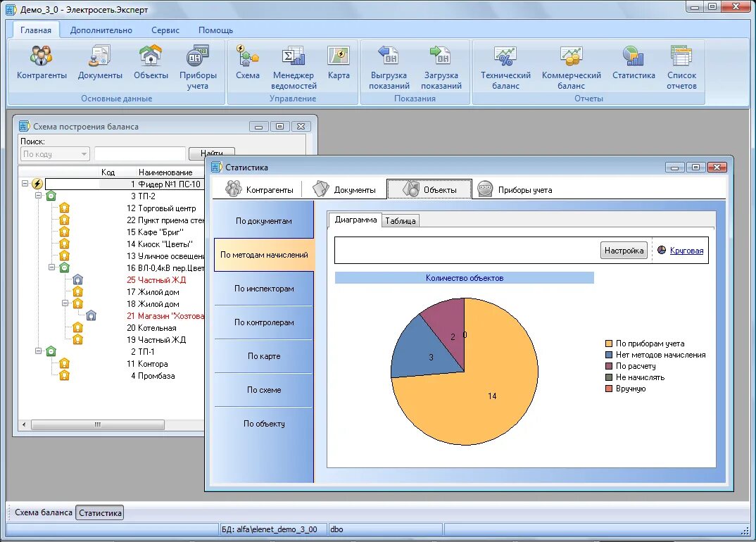Image resolution: width=756 pixels, height=542 pixels.
Task: Choose По контролерам statistics category
Action: click(x=264, y=322)
